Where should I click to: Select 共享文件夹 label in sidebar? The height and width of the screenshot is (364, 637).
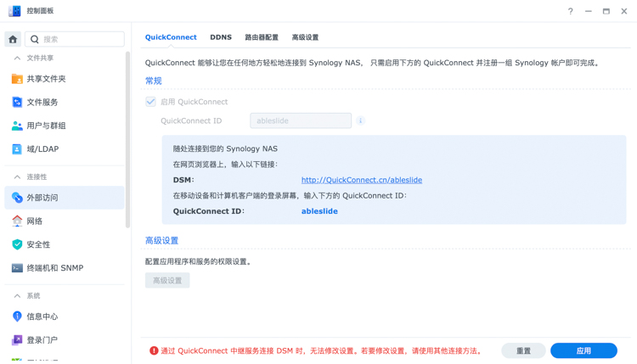point(47,79)
